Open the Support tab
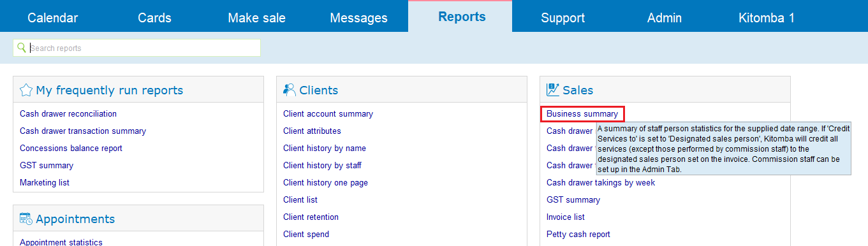The height and width of the screenshot is (246, 868). (x=563, y=18)
